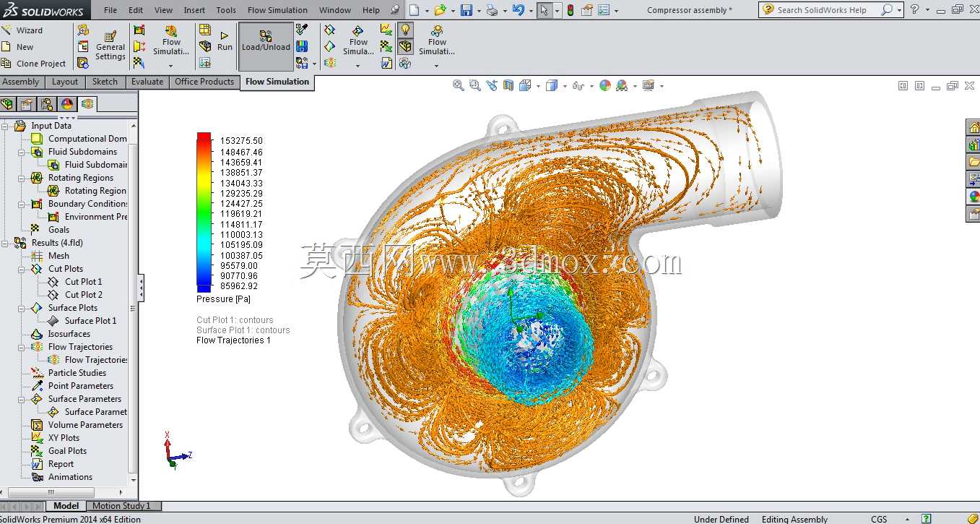The height and width of the screenshot is (524, 980).
Task: Switch to the Sketch tab
Action: click(x=105, y=82)
